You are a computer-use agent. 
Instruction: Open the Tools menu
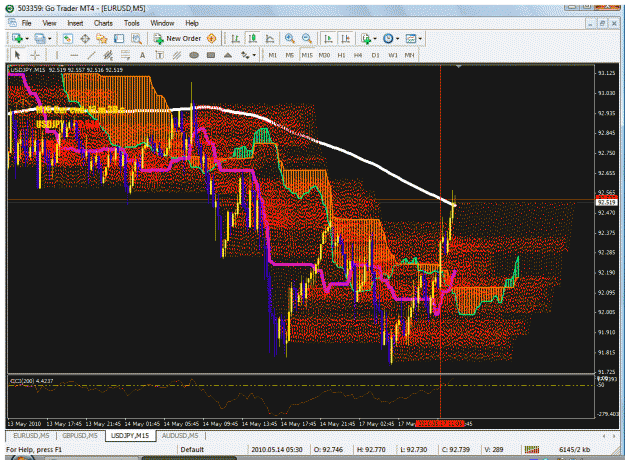[131, 23]
